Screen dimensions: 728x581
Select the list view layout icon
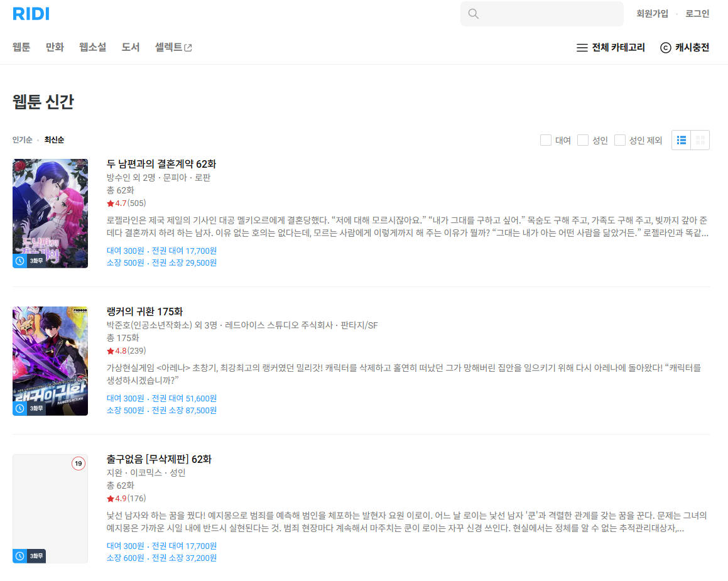(681, 139)
